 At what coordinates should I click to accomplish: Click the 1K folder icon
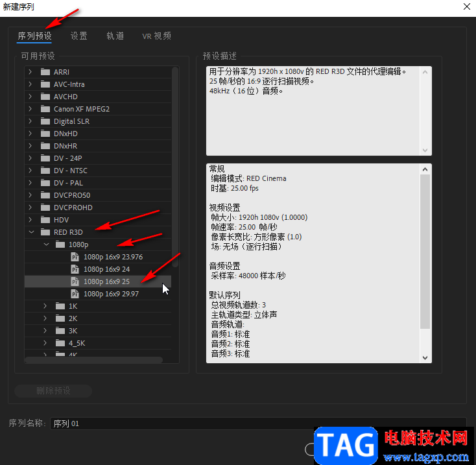tap(60, 306)
